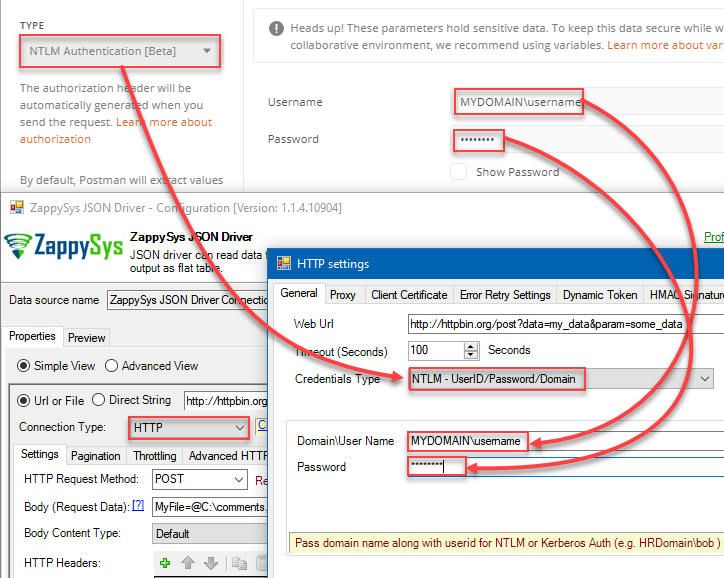Select the Advanced View radio button
Viewport: 724px width, 578px height.
pyautogui.click(x=112, y=366)
